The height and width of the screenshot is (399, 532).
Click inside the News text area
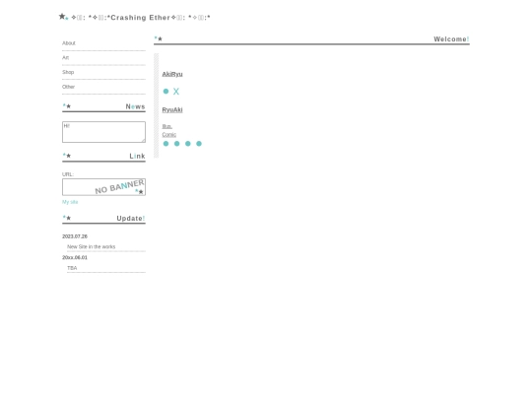(103, 132)
